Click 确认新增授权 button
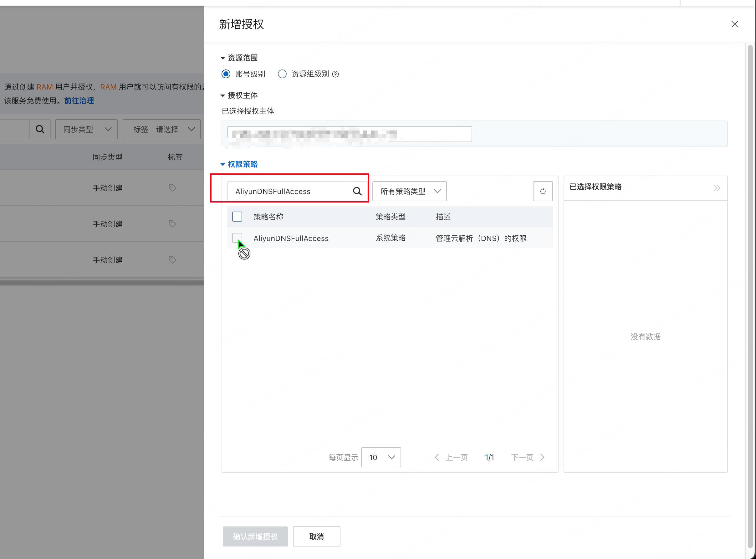Image resolution: width=756 pixels, height=559 pixels. [x=255, y=536]
